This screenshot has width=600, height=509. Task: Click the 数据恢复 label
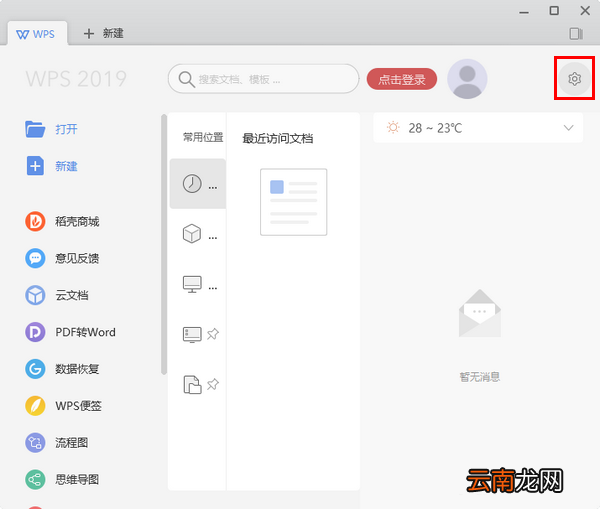click(77, 369)
